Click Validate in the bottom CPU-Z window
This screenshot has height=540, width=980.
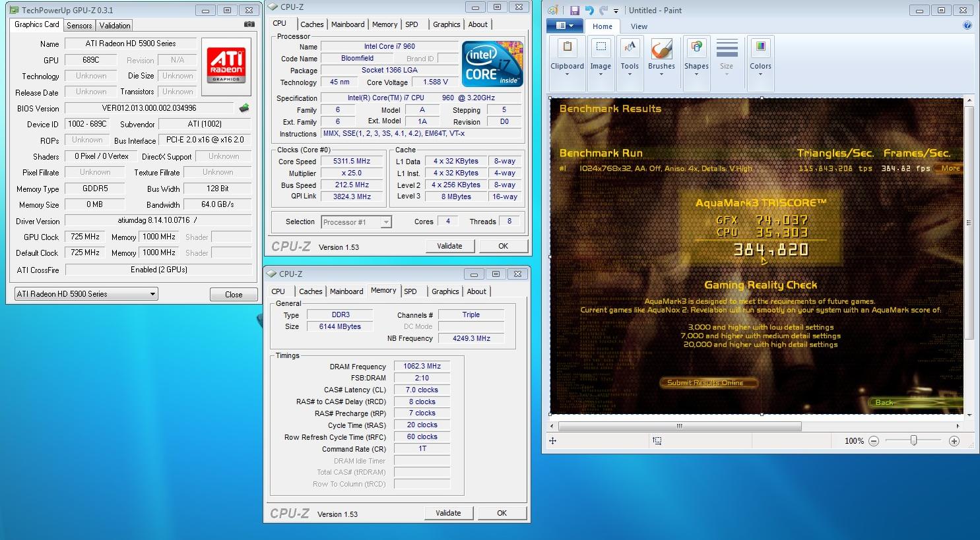tap(448, 513)
